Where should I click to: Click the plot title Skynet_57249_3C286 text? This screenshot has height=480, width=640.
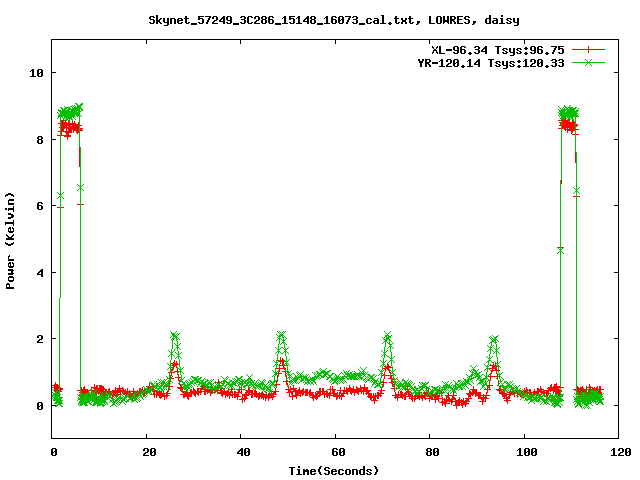pyautogui.click(x=333, y=20)
